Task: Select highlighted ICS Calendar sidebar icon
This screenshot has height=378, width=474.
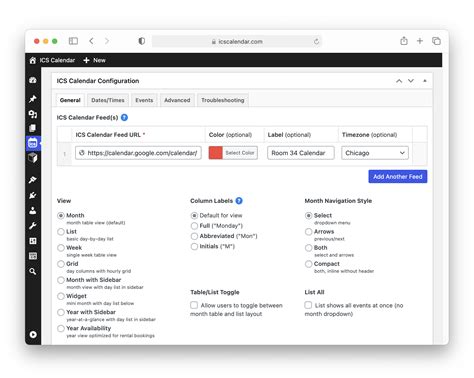Action: pos(33,143)
